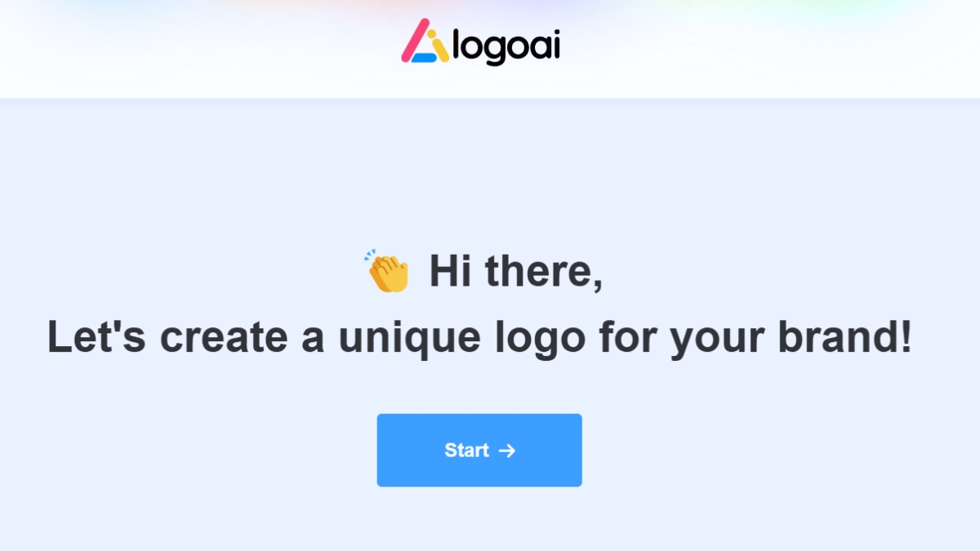Screen dimensions: 980x551
Task: Click the "Start" label text
Action: tap(466, 451)
